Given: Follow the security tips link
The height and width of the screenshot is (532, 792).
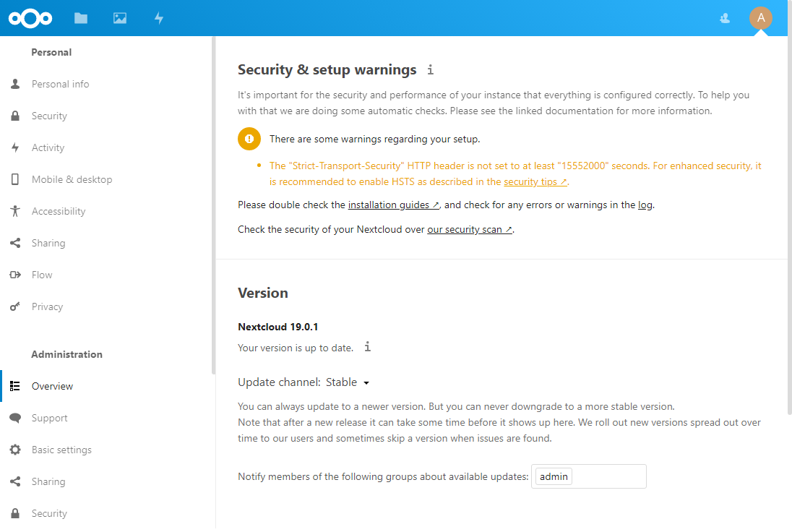Looking at the screenshot, I should [535, 182].
